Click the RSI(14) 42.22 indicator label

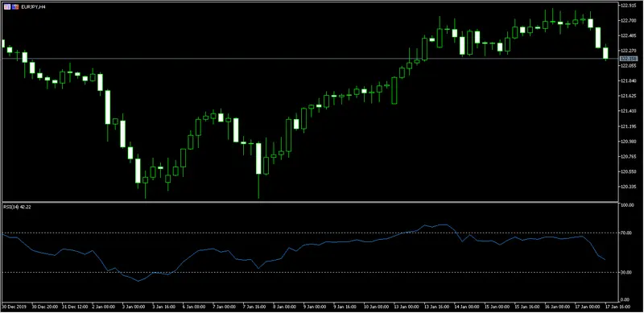tap(17, 207)
